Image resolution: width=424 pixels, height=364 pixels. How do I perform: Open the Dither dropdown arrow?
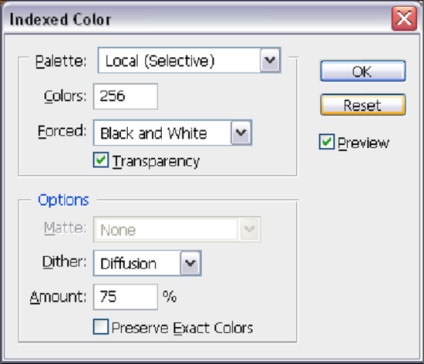(190, 263)
